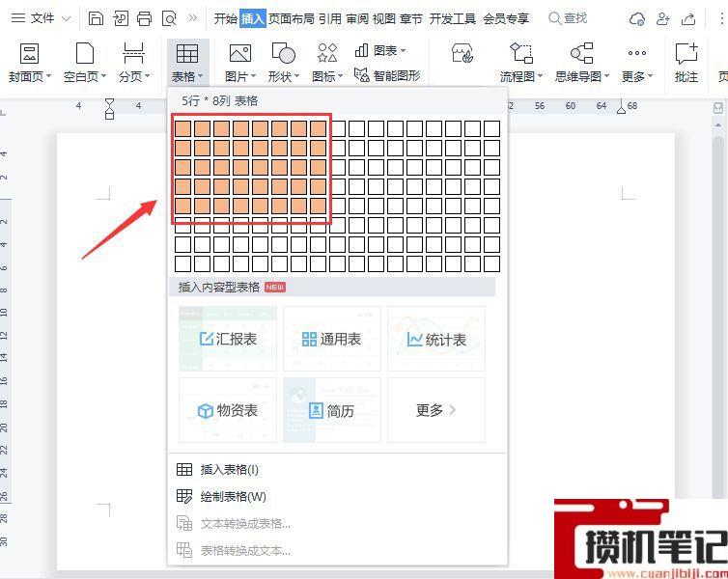This screenshot has height=579, width=728.
Task: Open the 开发工具 tab
Action: pyautogui.click(x=452, y=18)
